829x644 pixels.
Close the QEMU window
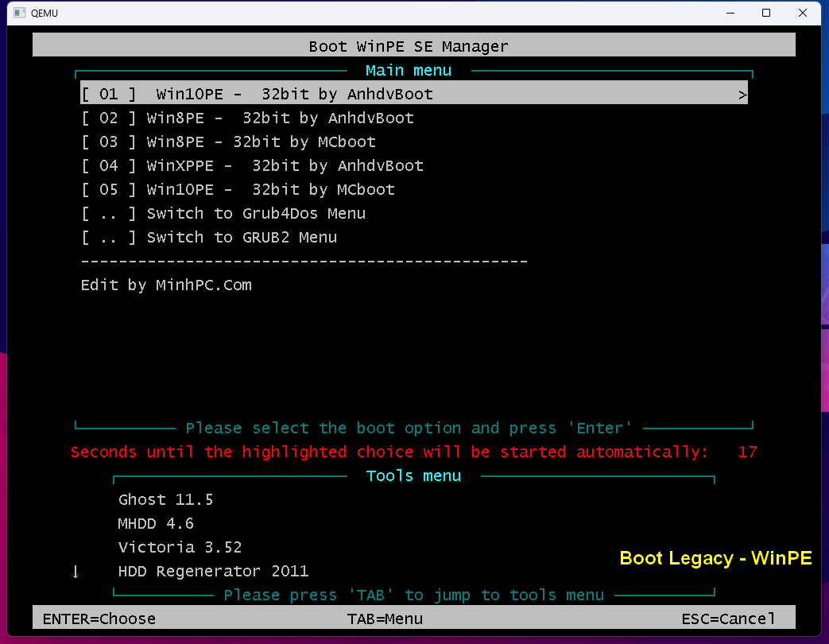(x=803, y=13)
